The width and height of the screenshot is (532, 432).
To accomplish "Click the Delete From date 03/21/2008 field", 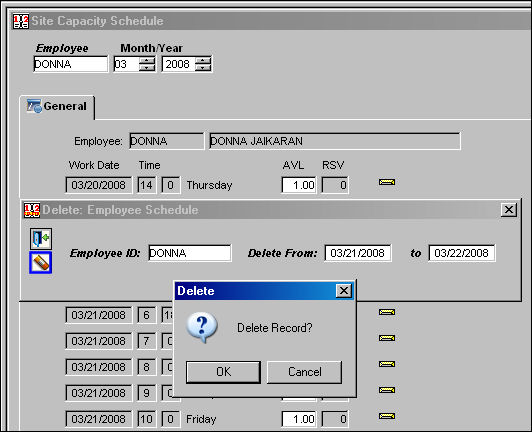I will point(358,253).
